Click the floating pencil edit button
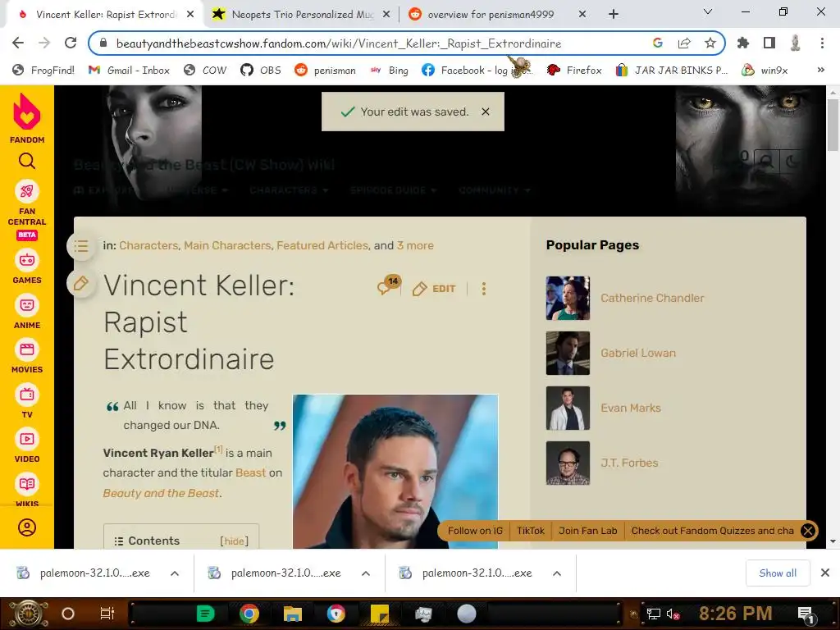The height and width of the screenshot is (630, 840). (81, 283)
